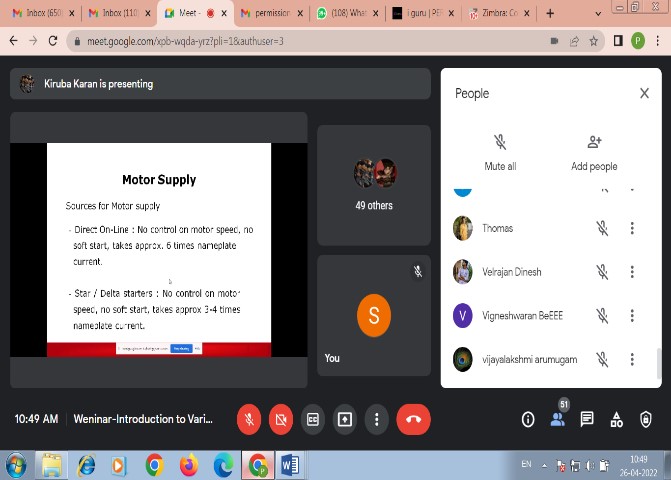Mute Vigneshwaran BeEEE's microphone

pos(602,315)
